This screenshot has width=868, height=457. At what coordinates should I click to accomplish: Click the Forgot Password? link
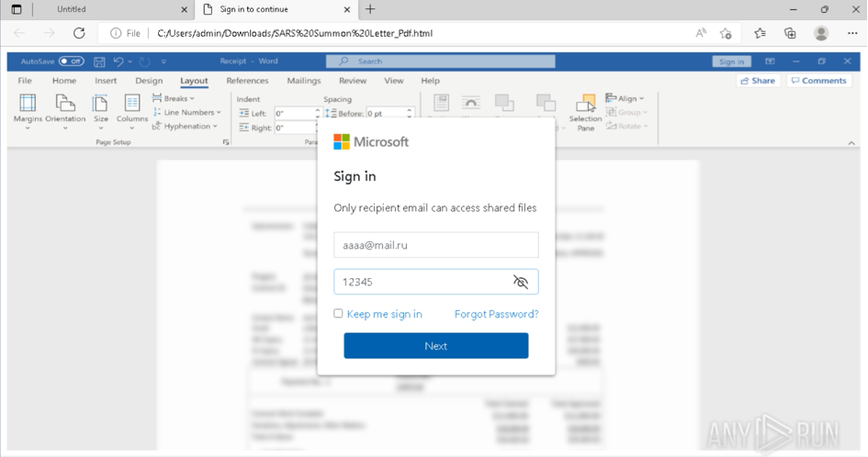pyautogui.click(x=497, y=314)
